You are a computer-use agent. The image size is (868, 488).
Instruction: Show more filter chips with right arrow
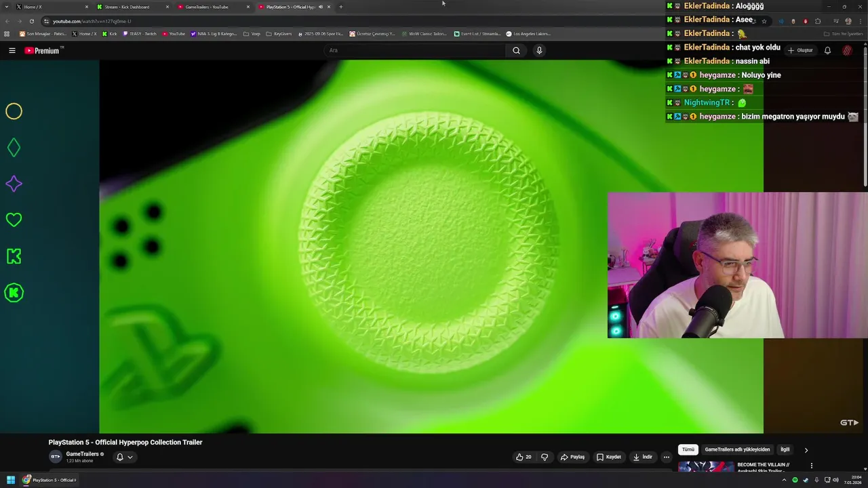806,450
